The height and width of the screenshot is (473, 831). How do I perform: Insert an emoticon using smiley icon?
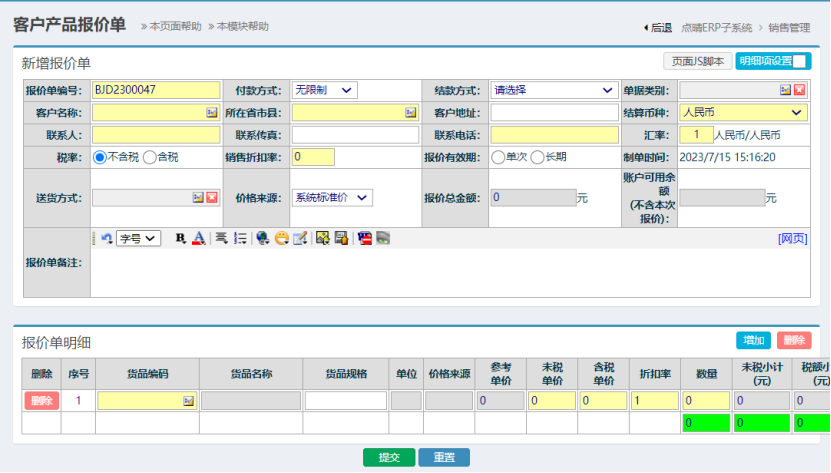coord(281,238)
